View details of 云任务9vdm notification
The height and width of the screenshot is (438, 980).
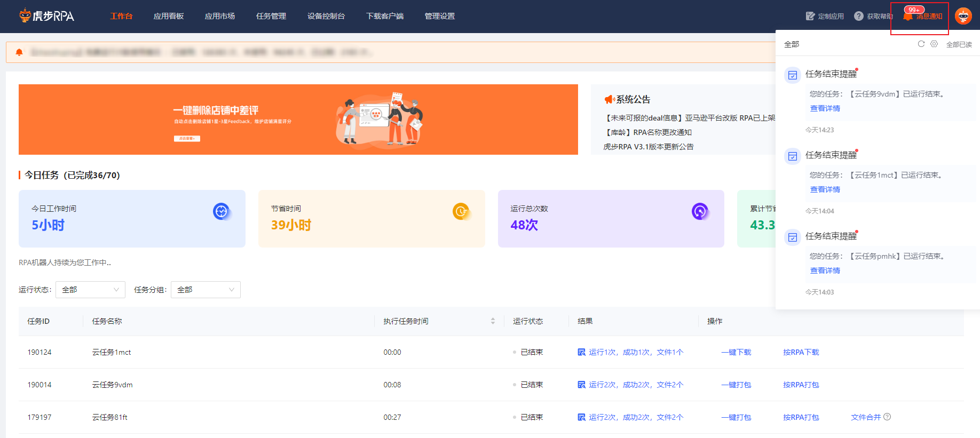coord(825,108)
